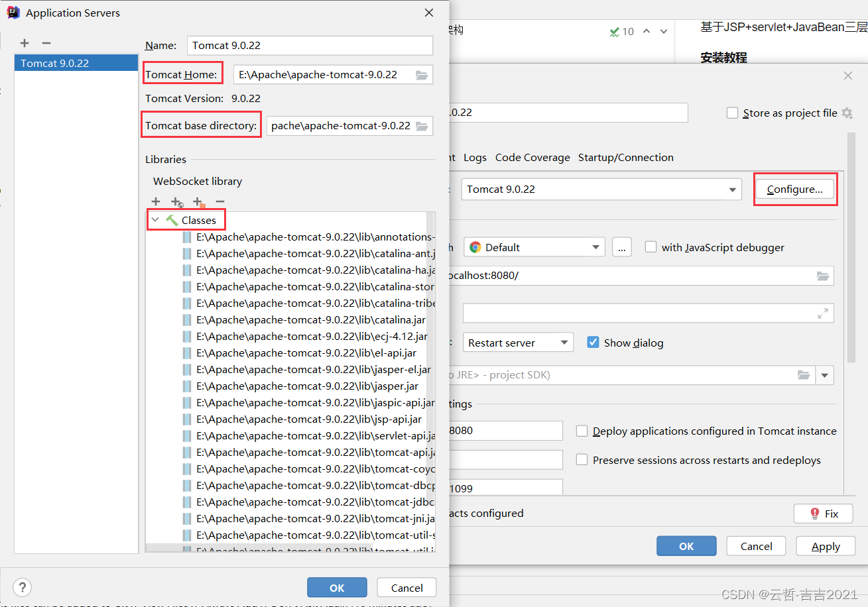Expand the VM options field

click(823, 313)
